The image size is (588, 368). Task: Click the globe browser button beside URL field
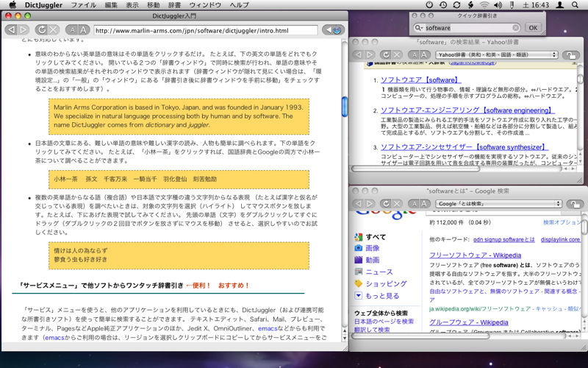point(333,30)
